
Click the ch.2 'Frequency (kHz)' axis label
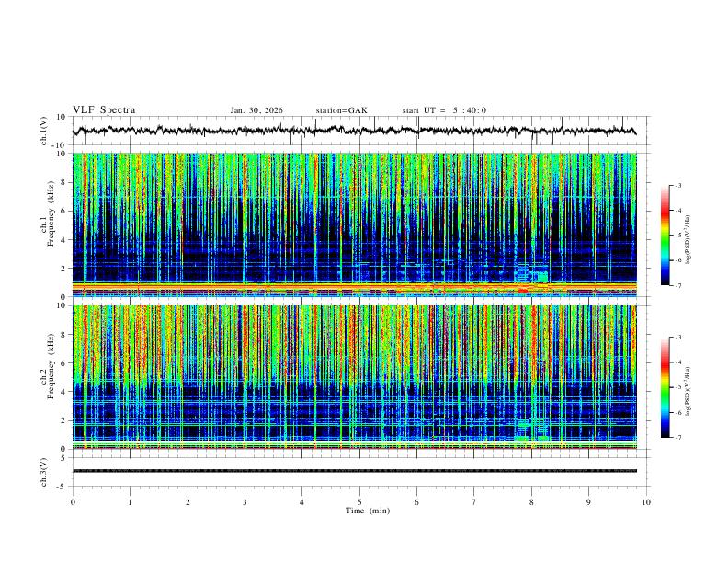pyautogui.click(x=51, y=366)
